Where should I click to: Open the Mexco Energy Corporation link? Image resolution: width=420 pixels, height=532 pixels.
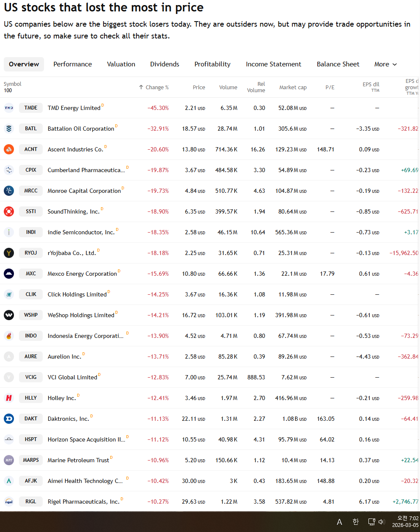click(82, 274)
